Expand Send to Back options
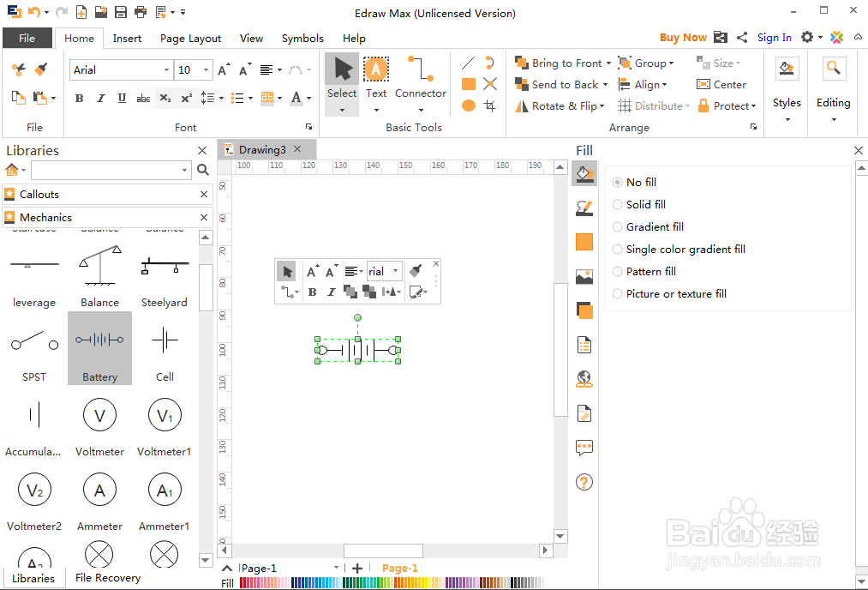The width and height of the screenshot is (868, 590). coord(605,85)
